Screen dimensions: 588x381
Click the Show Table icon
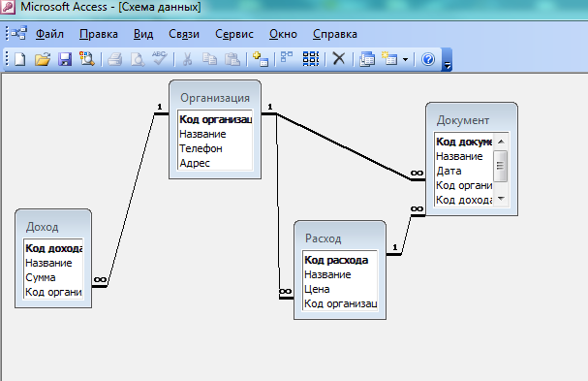261,59
